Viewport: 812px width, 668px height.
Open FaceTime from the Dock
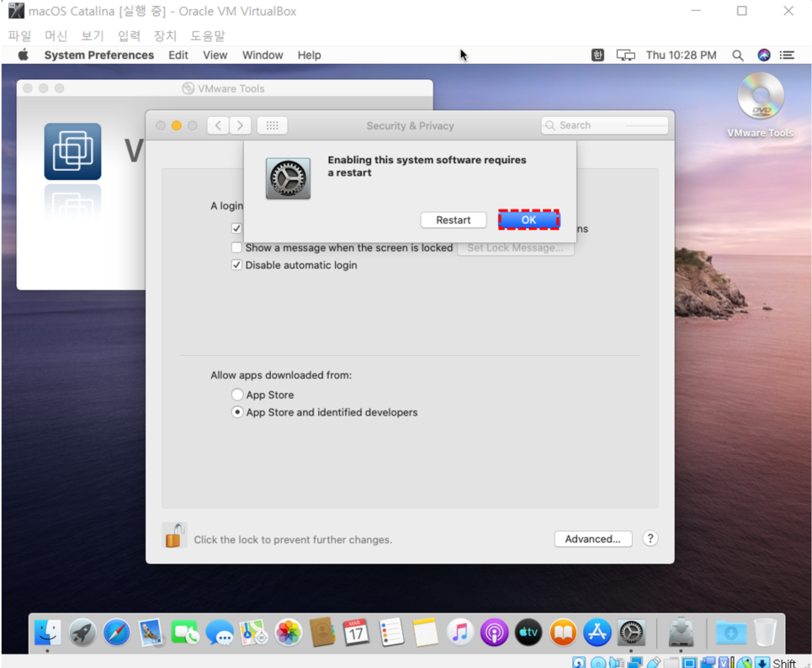[185, 633]
